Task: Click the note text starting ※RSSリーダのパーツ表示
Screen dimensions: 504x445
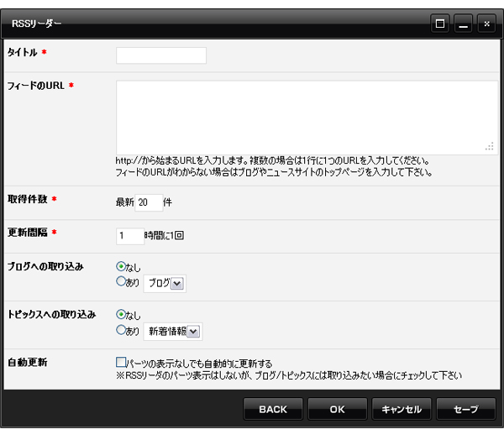Action: 289,375
